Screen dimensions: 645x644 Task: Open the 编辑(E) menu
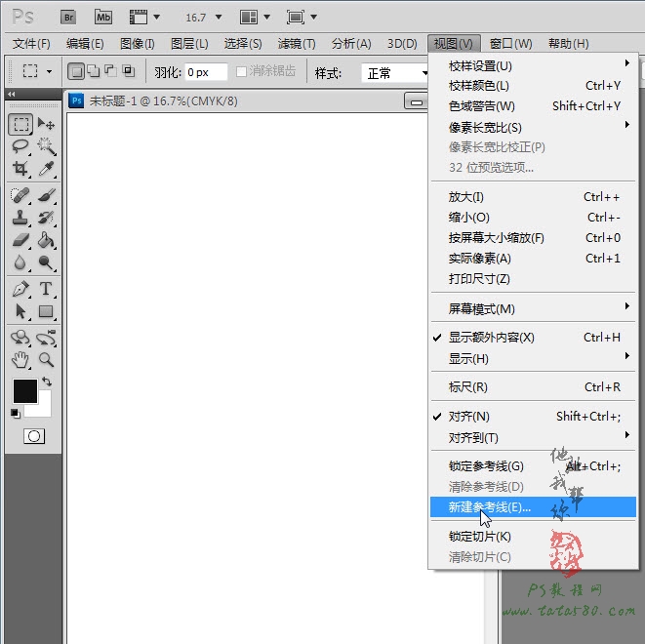coord(85,43)
